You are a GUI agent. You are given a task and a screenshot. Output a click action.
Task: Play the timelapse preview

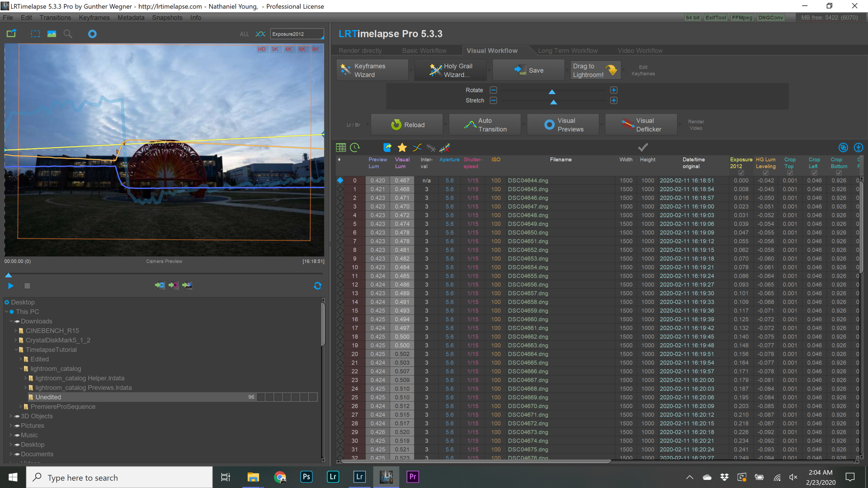(x=10, y=286)
